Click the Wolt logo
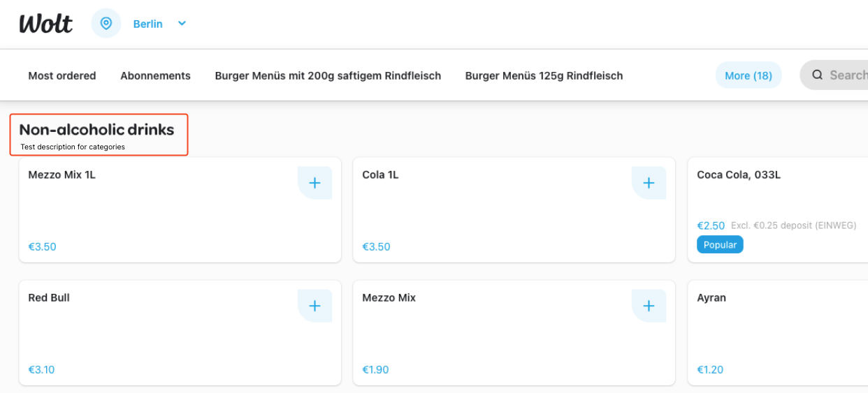Image resolution: width=868 pixels, height=393 pixels. click(x=46, y=24)
